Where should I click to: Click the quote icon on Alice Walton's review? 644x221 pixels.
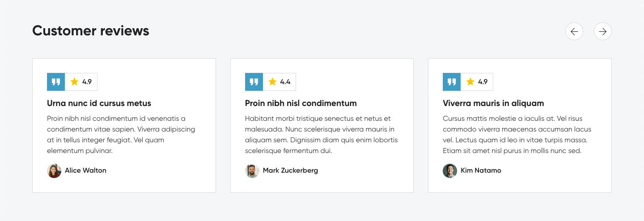[56, 82]
